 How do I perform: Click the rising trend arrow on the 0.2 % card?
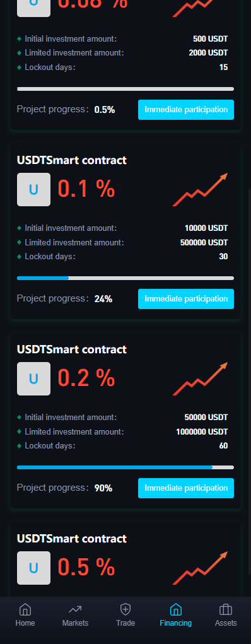[200, 378]
